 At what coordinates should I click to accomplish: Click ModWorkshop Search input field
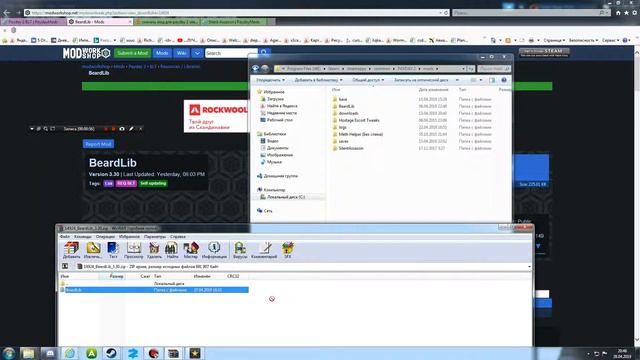pyautogui.click(x=231, y=53)
